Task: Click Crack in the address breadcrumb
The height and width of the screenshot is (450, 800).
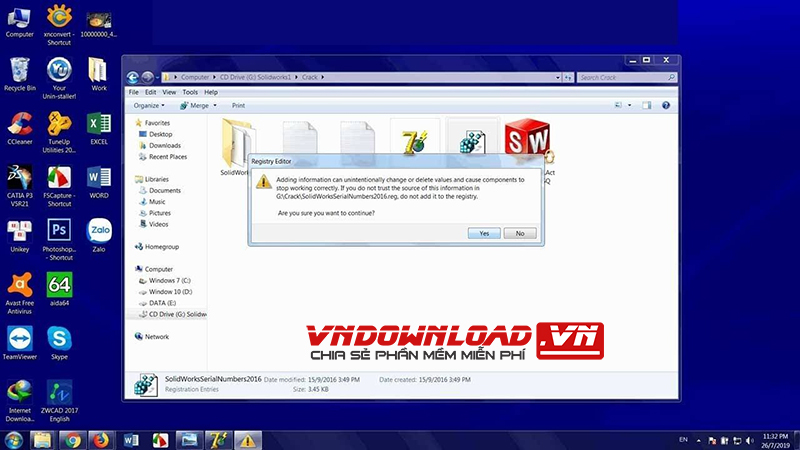Action: [x=310, y=78]
